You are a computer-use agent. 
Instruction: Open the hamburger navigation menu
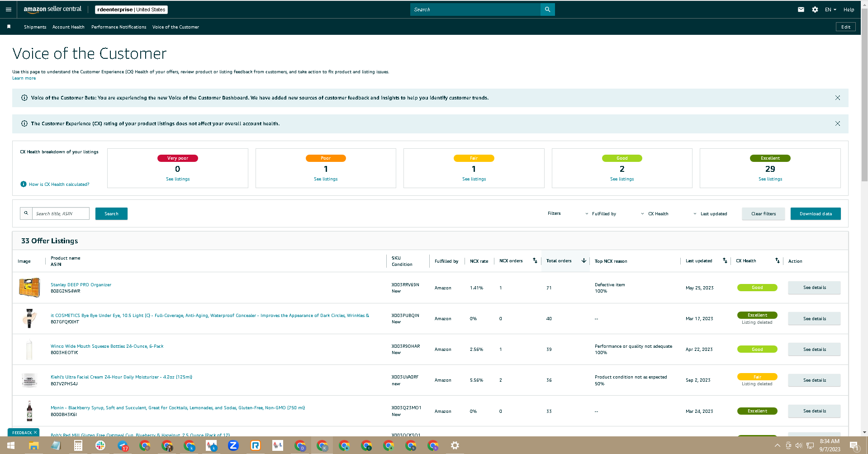click(9, 9)
